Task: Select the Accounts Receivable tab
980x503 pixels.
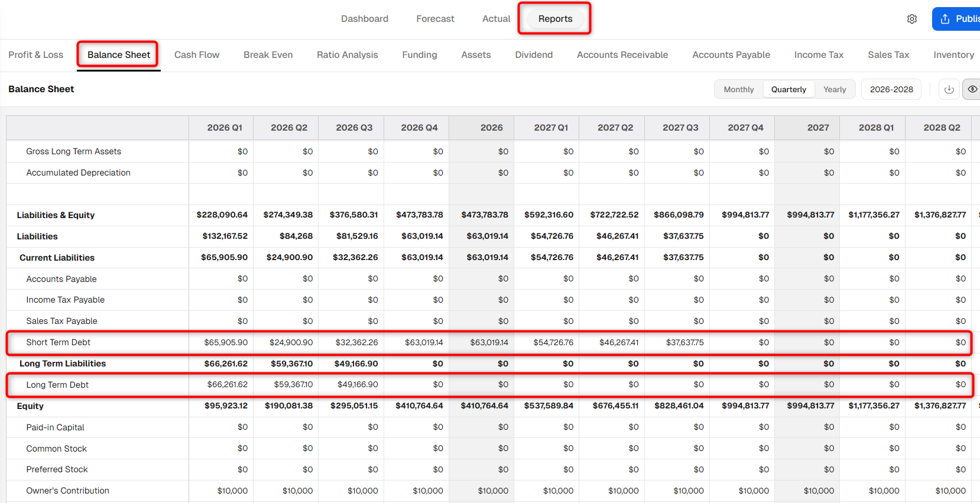Action: point(622,55)
